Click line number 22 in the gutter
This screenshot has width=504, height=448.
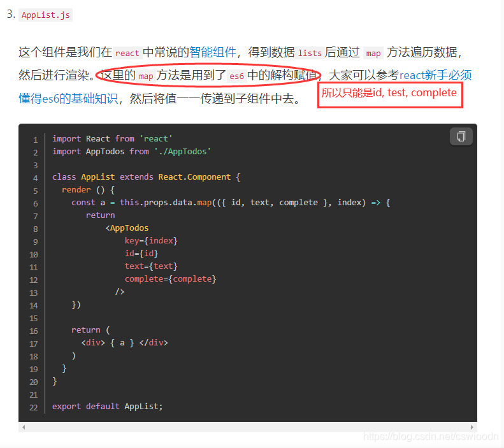[34, 407]
